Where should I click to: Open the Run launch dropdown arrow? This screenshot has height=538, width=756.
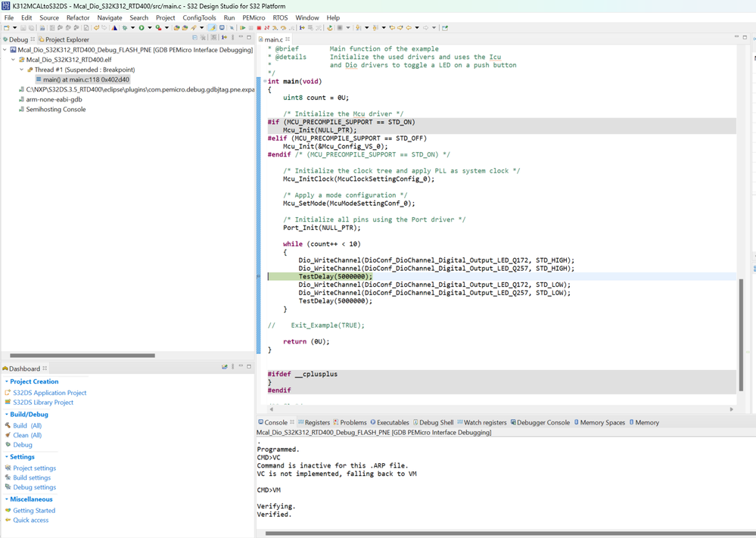tap(150, 28)
